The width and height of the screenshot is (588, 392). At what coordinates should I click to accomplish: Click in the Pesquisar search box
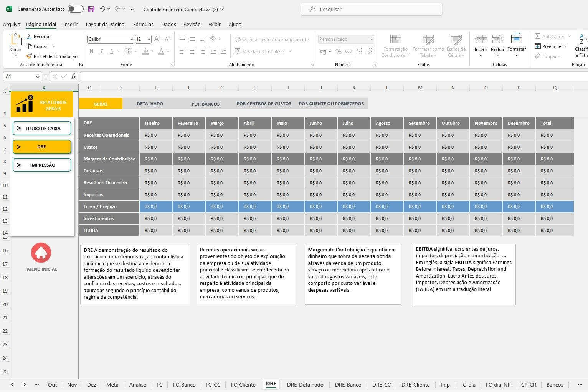point(371,9)
